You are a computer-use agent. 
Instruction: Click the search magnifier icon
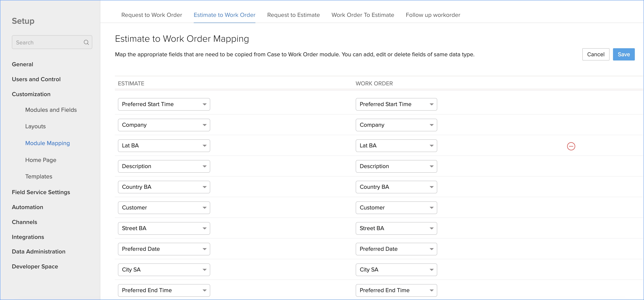point(86,42)
